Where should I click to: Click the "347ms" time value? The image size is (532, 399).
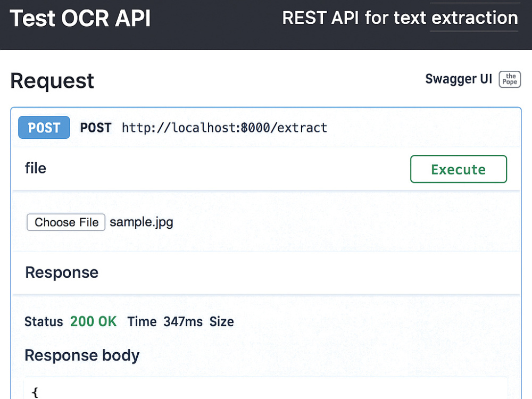(x=183, y=322)
